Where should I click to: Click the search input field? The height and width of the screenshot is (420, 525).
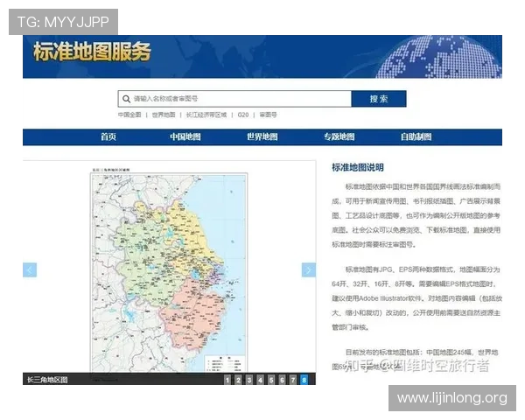click(234, 99)
